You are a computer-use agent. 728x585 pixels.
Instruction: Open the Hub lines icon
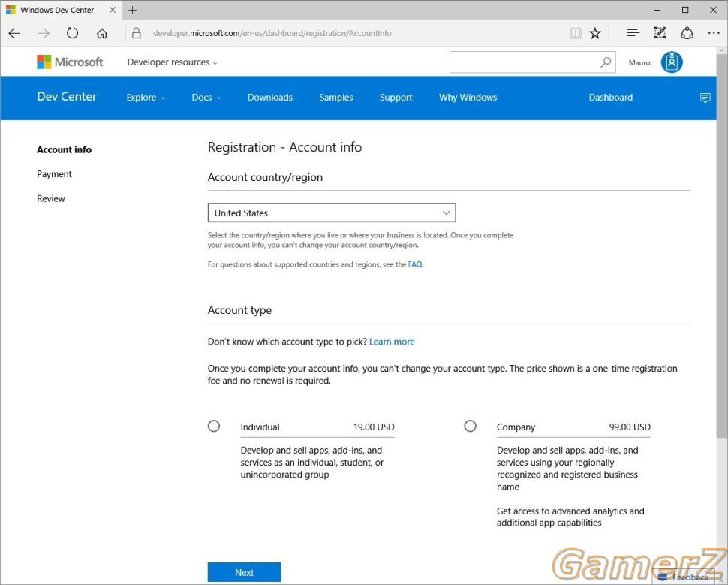633,33
